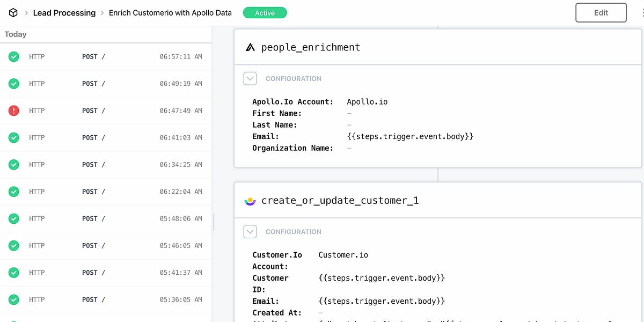Click the Active status badge
The image size is (644, 322).
click(x=265, y=13)
